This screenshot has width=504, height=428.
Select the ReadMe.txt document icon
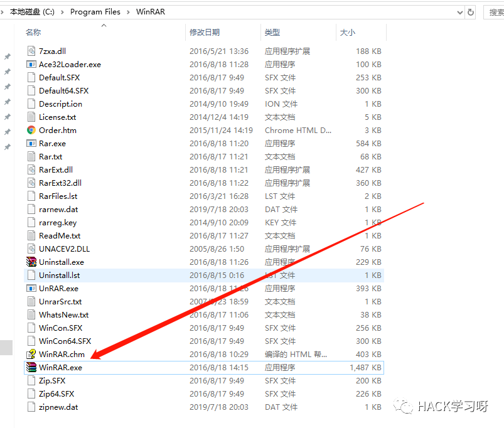point(31,235)
